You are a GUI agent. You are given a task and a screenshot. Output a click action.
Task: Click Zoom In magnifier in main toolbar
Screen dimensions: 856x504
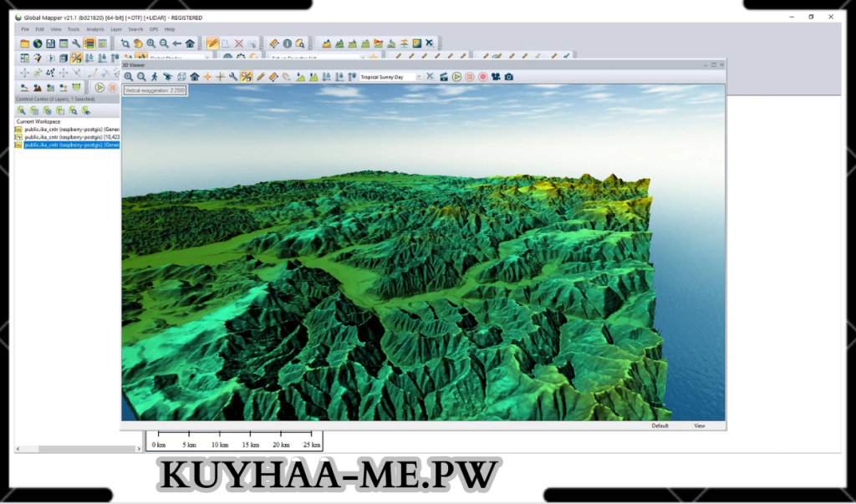[x=151, y=43]
